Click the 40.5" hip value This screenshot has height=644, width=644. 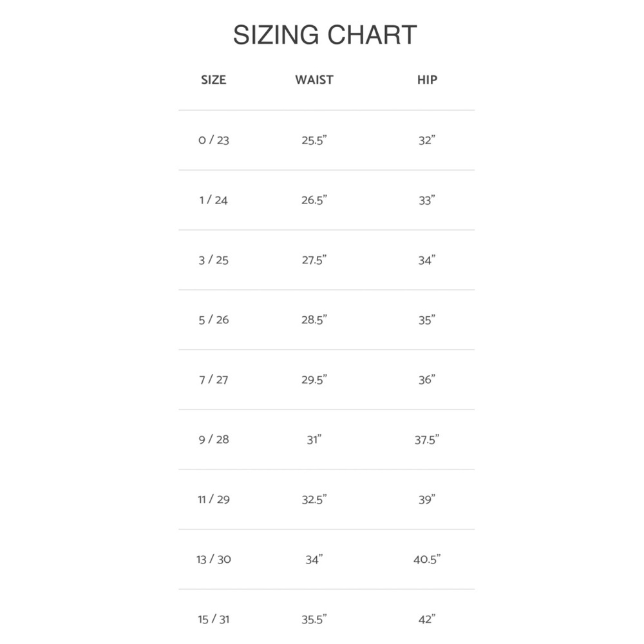pos(427,560)
